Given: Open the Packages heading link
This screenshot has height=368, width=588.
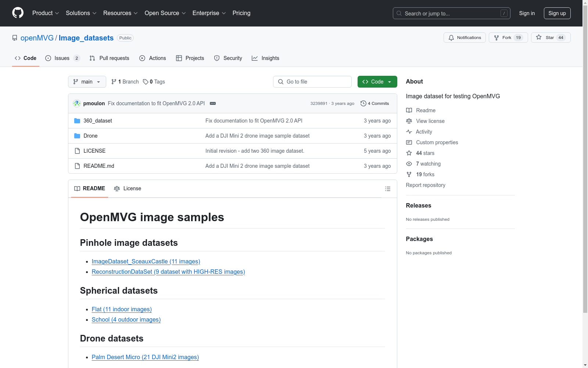Looking at the screenshot, I should tap(419, 239).
